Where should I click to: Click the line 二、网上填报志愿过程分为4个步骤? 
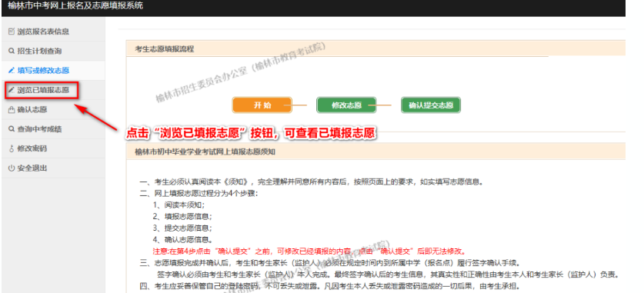[x=199, y=193]
